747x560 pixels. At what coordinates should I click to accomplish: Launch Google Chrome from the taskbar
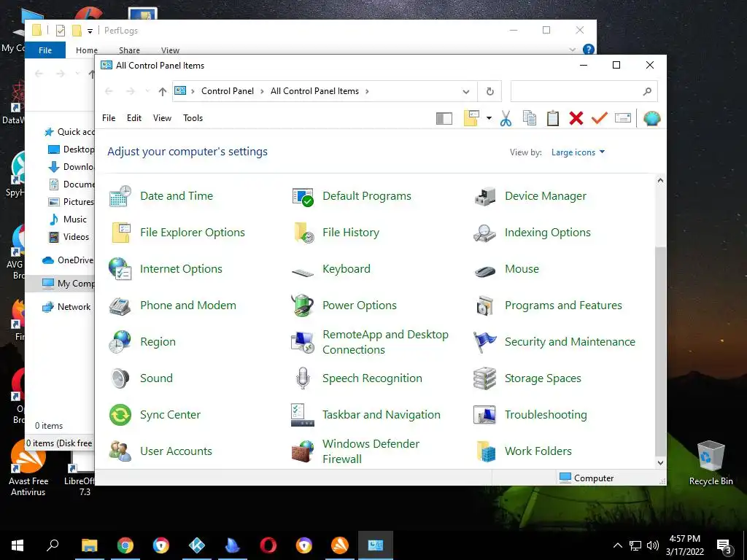[x=125, y=545]
